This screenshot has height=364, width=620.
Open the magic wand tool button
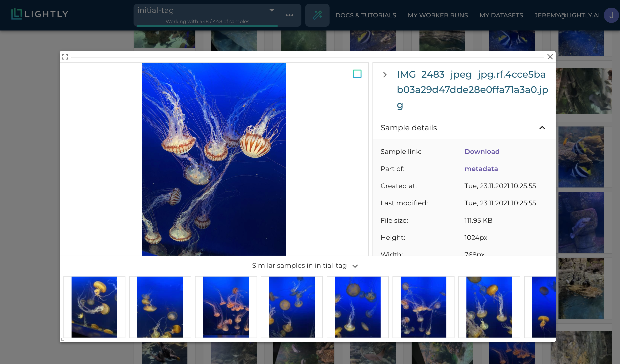[x=317, y=15]
